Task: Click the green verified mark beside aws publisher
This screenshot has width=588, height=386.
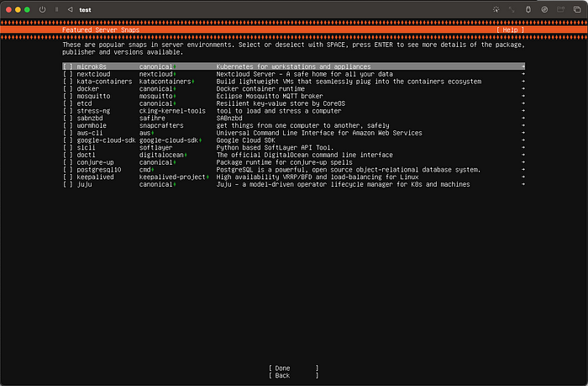Action: coord(153,133)
